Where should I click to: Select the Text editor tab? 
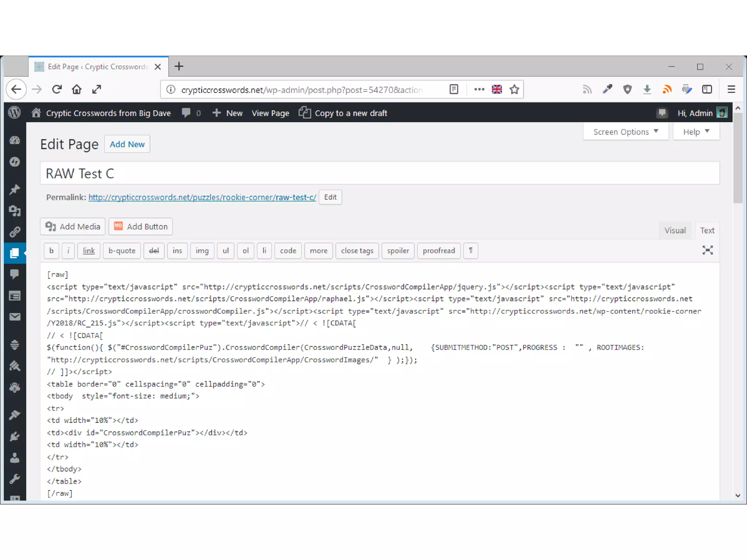[707, 230]
